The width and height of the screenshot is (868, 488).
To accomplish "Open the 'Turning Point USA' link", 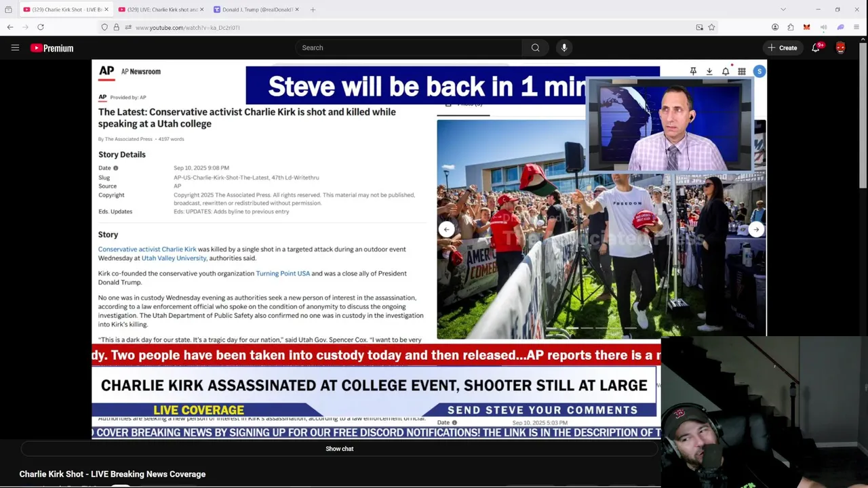I will 283,273.
